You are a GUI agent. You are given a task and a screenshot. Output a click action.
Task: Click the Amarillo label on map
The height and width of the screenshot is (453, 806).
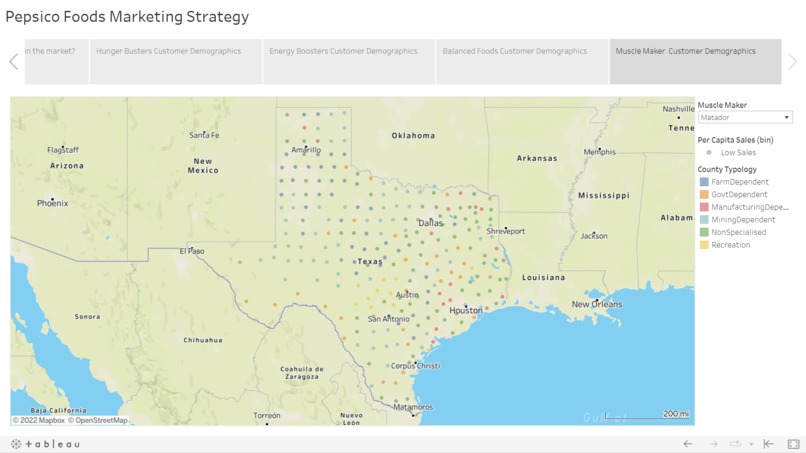tap(306, 150)
